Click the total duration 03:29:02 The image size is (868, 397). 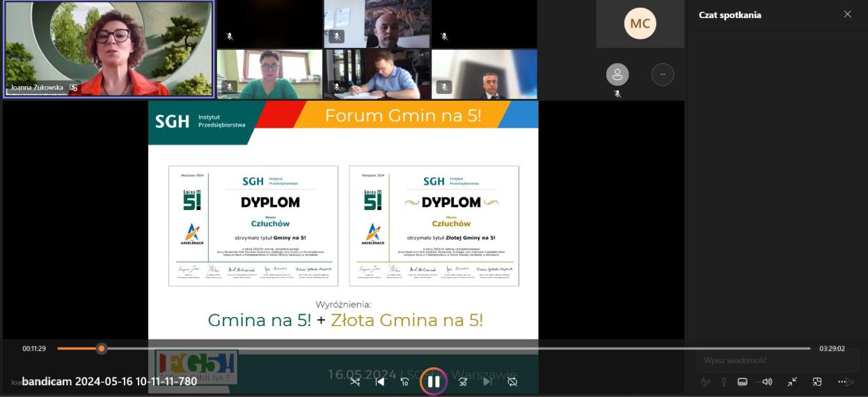832,348
